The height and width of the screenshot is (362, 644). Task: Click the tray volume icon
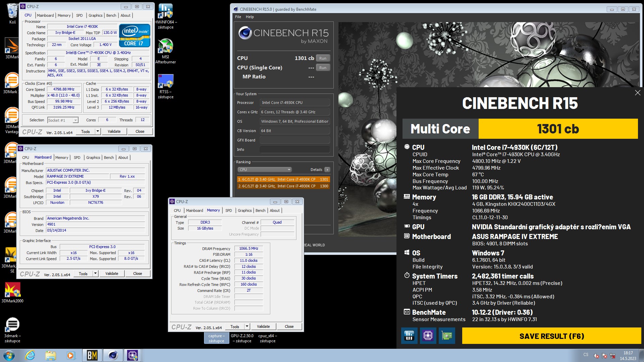(596, 356)
